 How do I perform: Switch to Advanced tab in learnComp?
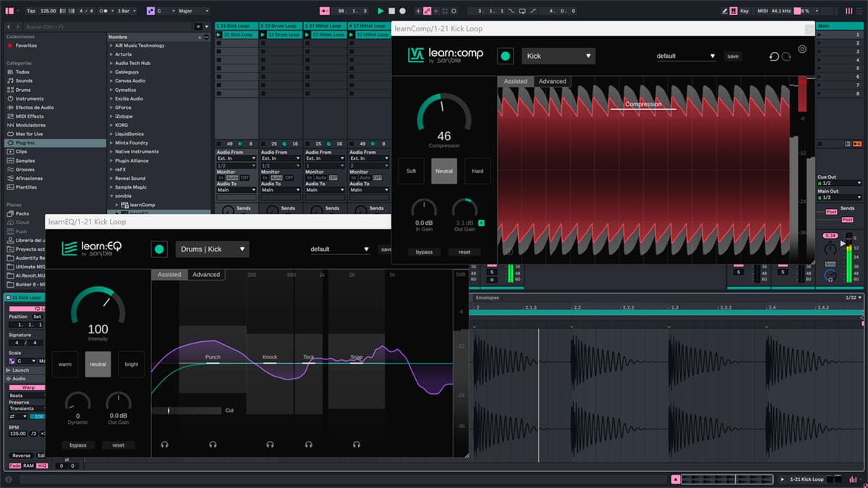[x=552, y=82]
